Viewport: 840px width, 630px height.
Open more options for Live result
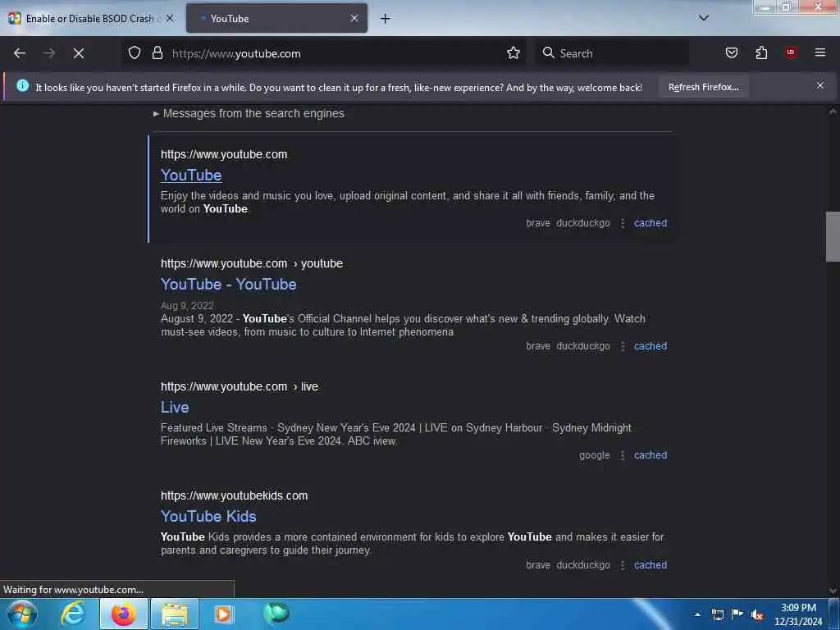click(x=622, y=454)
